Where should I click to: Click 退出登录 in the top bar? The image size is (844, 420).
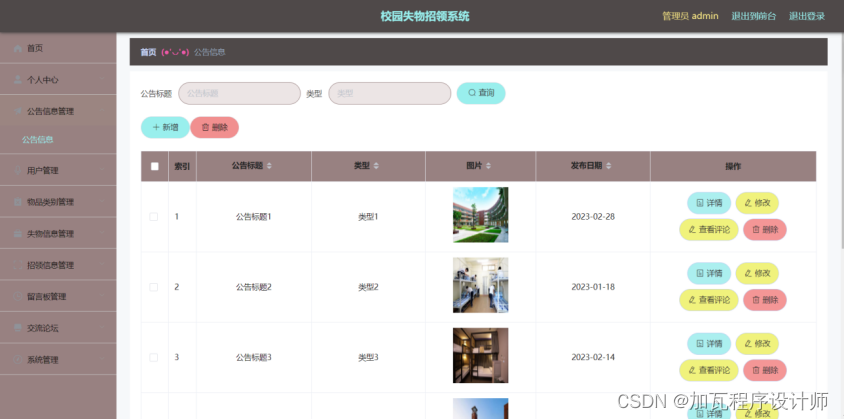[x=807, y=16]
